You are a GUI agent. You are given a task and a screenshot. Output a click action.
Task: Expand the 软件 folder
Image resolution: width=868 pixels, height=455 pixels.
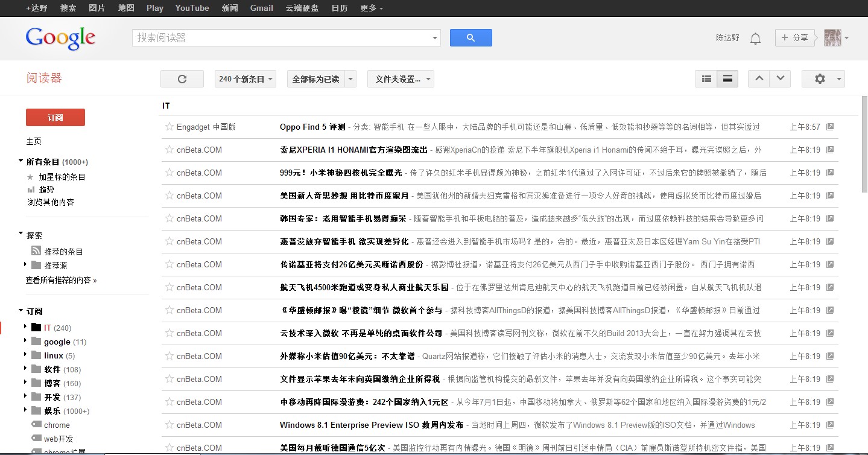(25, 369)
